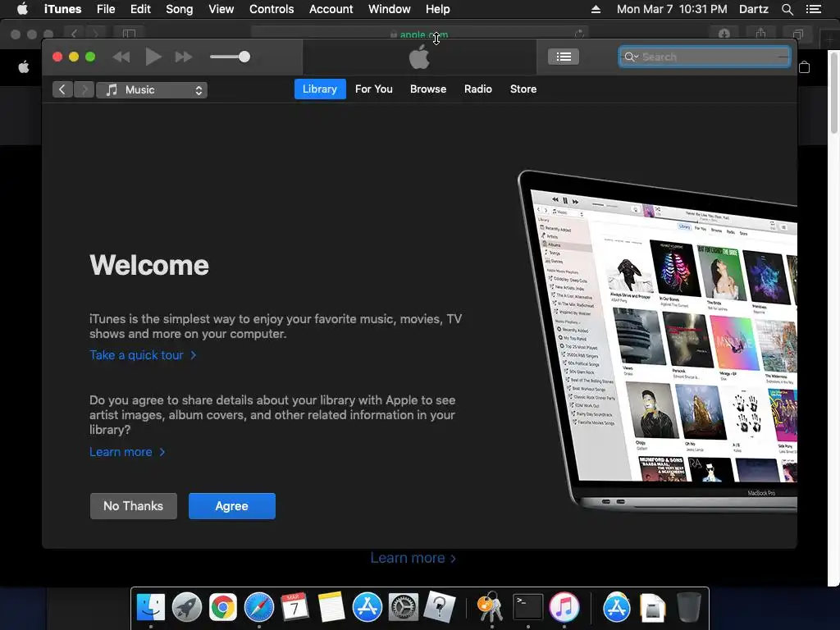Click the Agree button
This screenshot has height=630, width=840.
(232, 506)
